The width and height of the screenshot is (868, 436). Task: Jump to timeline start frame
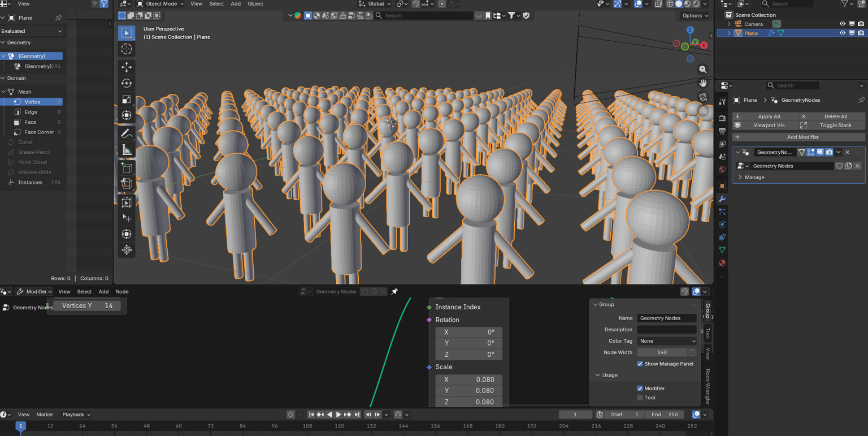(x=311, y=415)
